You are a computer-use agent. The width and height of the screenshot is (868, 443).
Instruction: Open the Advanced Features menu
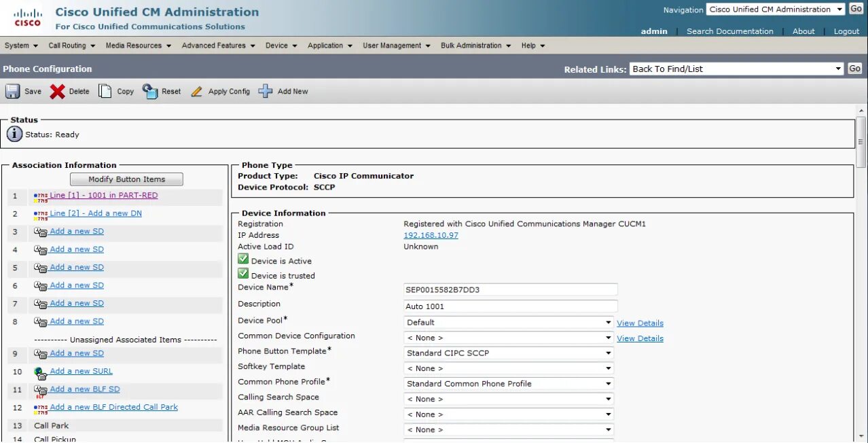click(219, 46)
